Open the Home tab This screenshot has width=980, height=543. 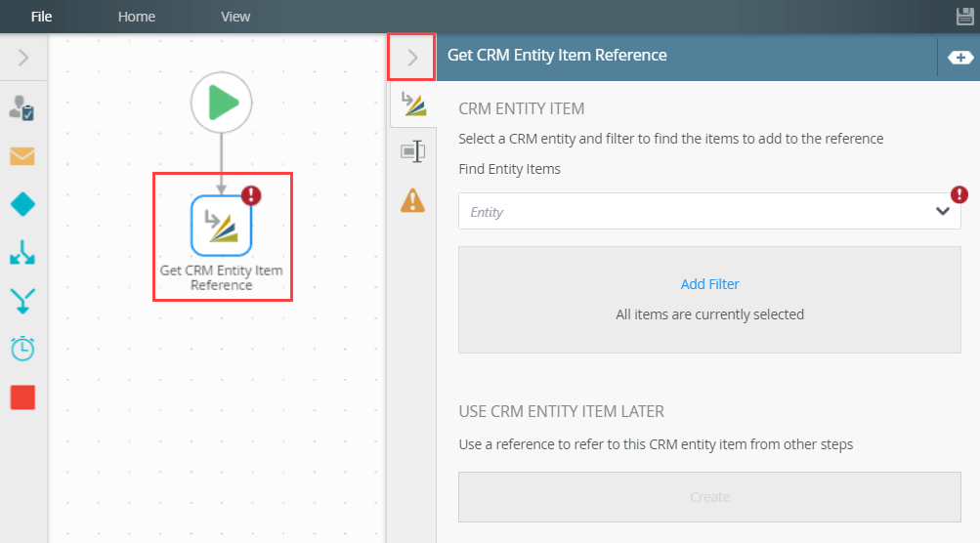click(136, 17)
